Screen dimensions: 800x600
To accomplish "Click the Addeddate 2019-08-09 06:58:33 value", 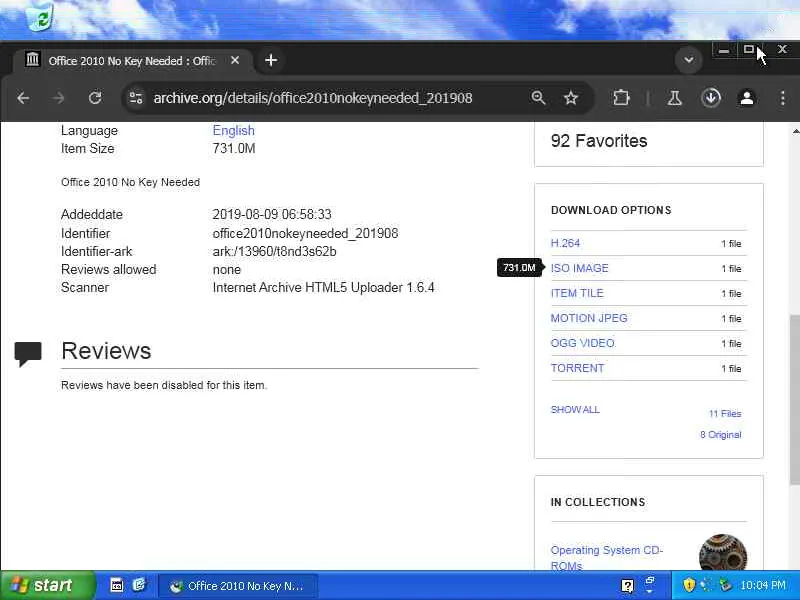I will [x=272, y=214].
